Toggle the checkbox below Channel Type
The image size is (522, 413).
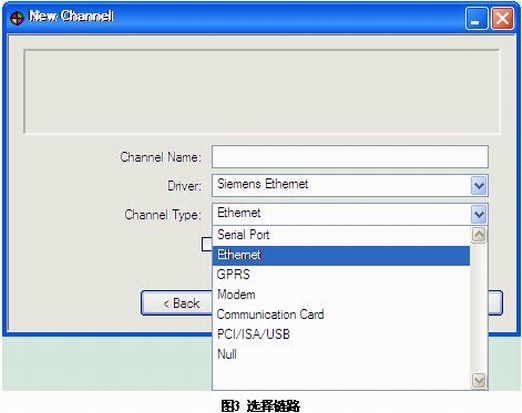(x=207, y=244)
